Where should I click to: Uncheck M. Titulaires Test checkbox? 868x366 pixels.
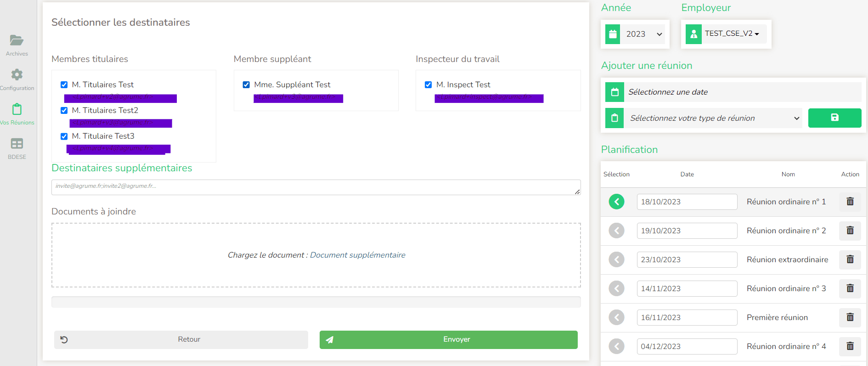coord(64,85)
